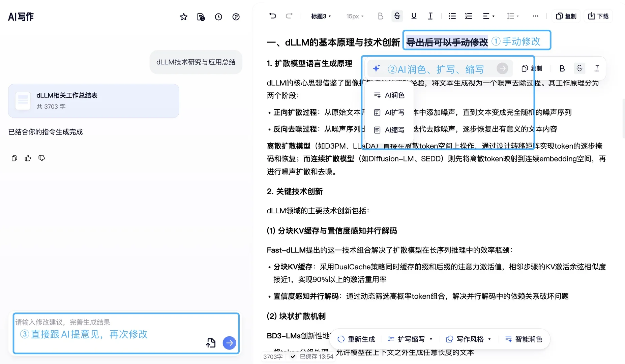Open the dLLM相关工作总结表 document card

(94, 101)
